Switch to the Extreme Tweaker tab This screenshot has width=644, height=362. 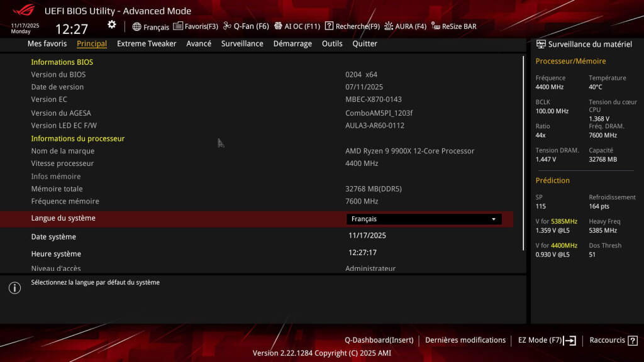146,43
